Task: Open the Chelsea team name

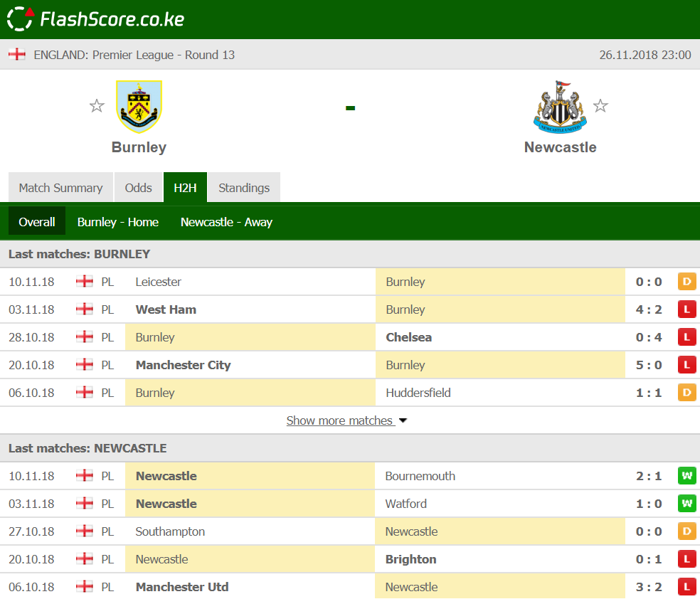Action: point(408,337)
